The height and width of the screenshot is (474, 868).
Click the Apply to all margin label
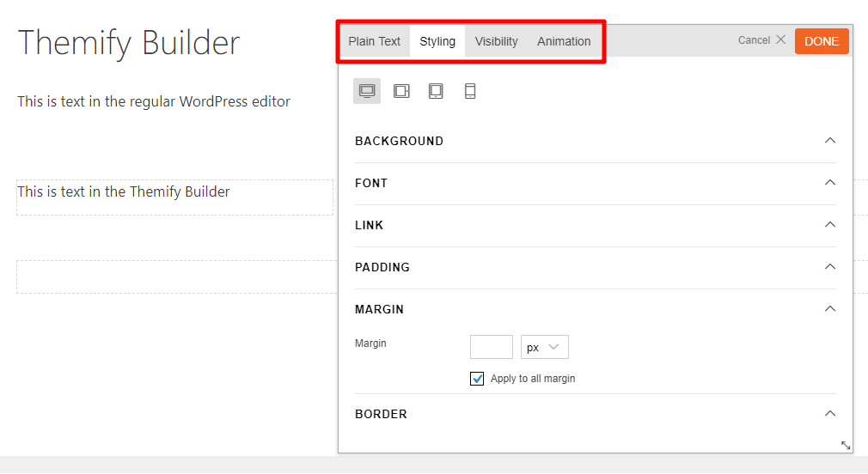(x=533, y=379)
